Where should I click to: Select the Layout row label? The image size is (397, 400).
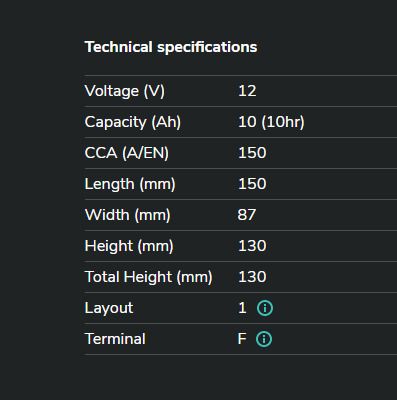click(109, 308)
